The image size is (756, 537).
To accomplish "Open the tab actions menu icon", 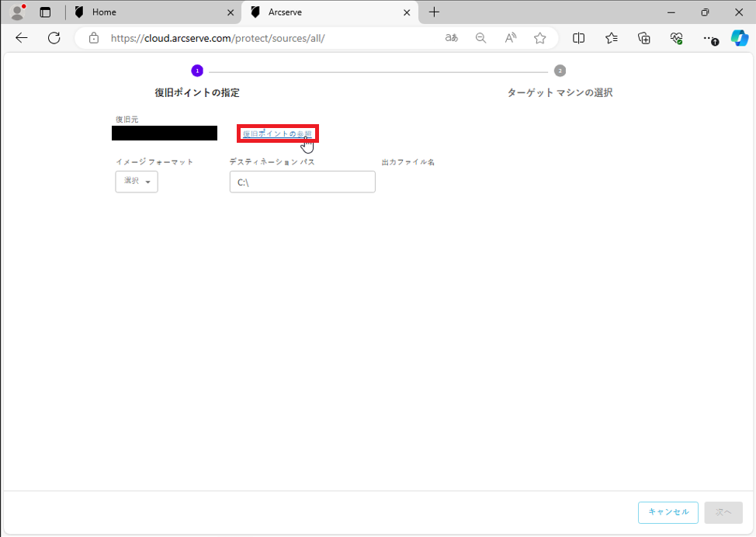I will (45, 12).
